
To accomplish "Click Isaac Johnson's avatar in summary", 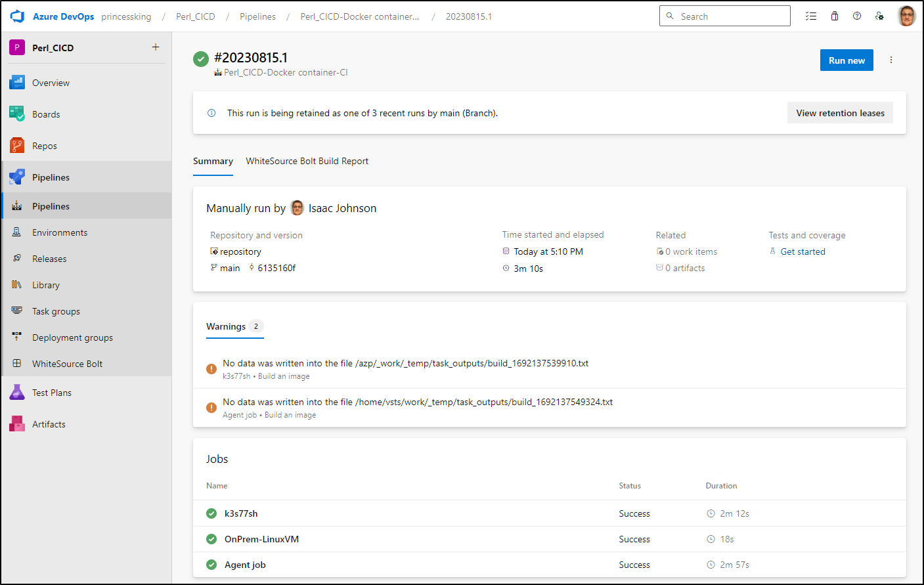I will (x=297, y=207).
